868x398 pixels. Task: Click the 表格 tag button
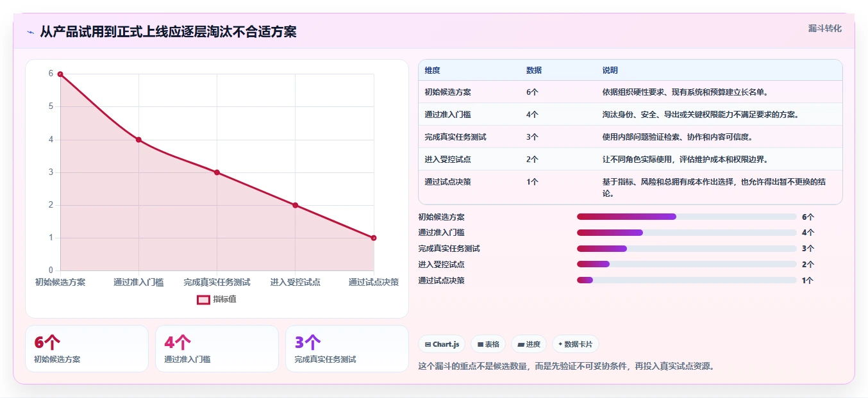click(488, 344)
